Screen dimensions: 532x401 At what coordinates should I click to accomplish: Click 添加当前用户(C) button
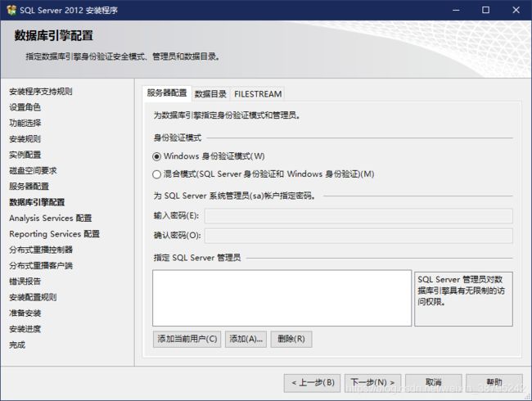[187, 339]
